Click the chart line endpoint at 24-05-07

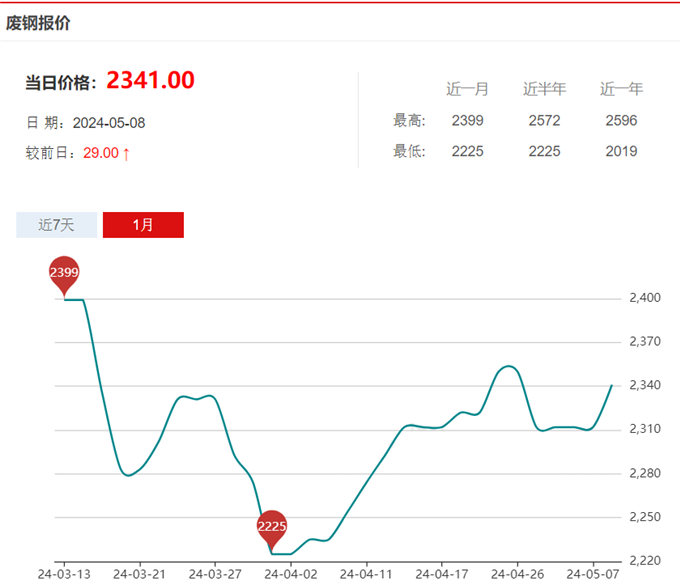click(x=612, y=385)
